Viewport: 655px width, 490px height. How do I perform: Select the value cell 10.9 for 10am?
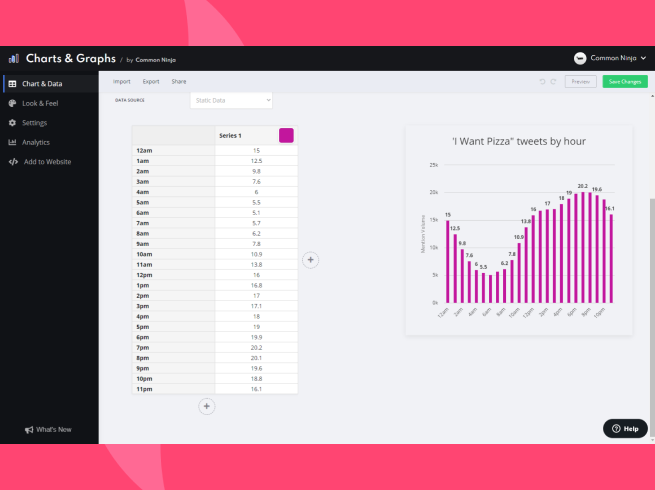tap(256, 254)
